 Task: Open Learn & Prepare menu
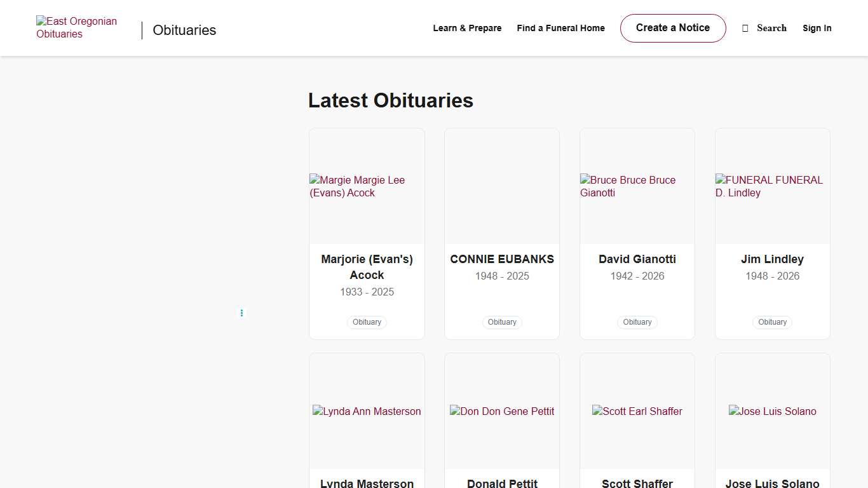tap(467, 28)
